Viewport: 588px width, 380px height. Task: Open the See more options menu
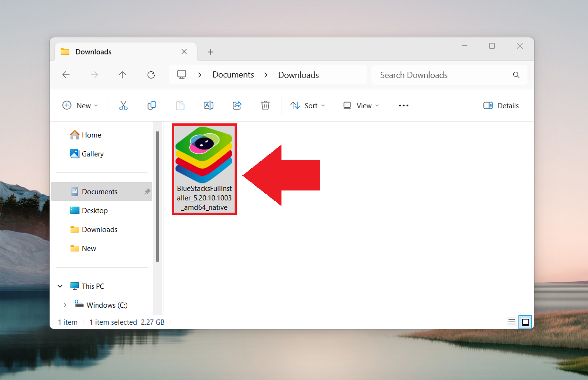pyautogui.click(x=404, y=105)
